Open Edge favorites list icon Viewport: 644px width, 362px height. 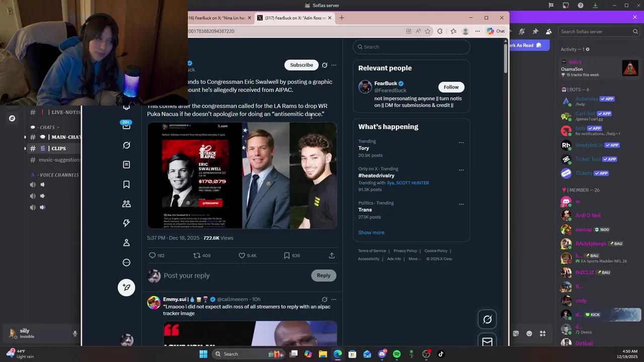(x=453, y=31)
